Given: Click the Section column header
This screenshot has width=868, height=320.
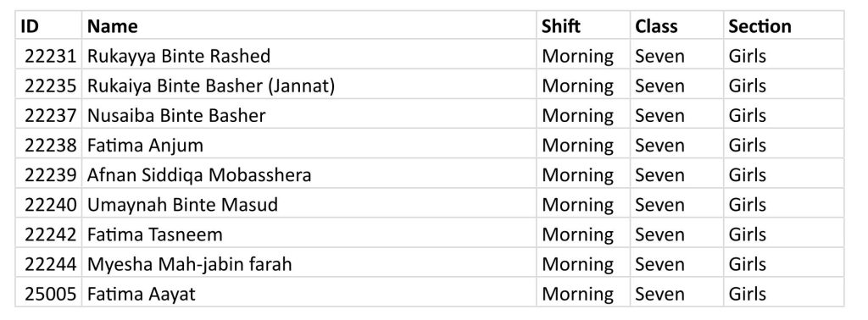Looking at the screenshot, I should (x=784, y=25).
